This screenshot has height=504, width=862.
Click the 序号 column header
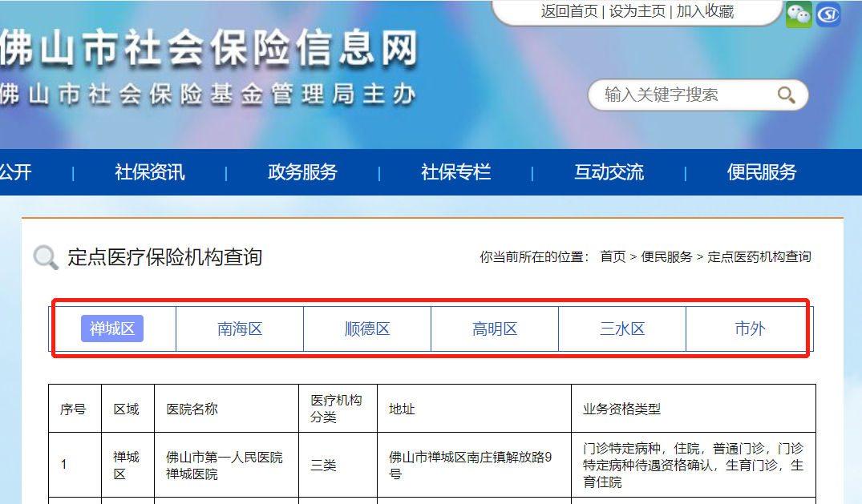coord(73,409)
